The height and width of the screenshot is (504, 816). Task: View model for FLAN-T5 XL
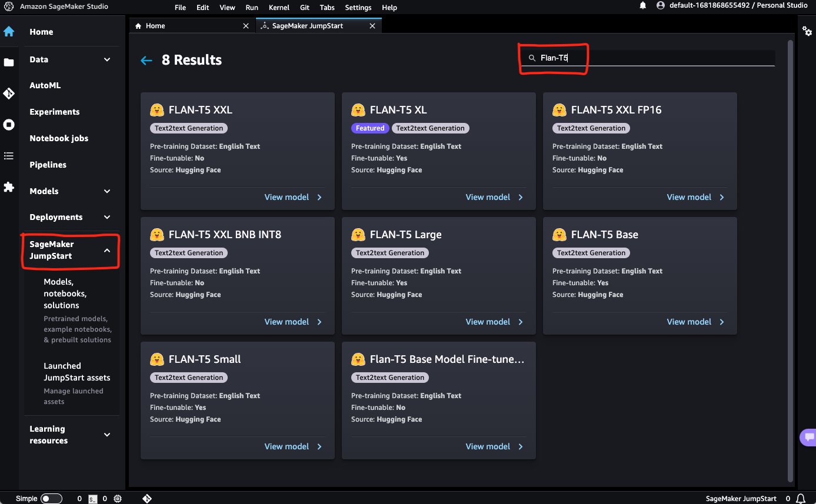coord(495,197)
